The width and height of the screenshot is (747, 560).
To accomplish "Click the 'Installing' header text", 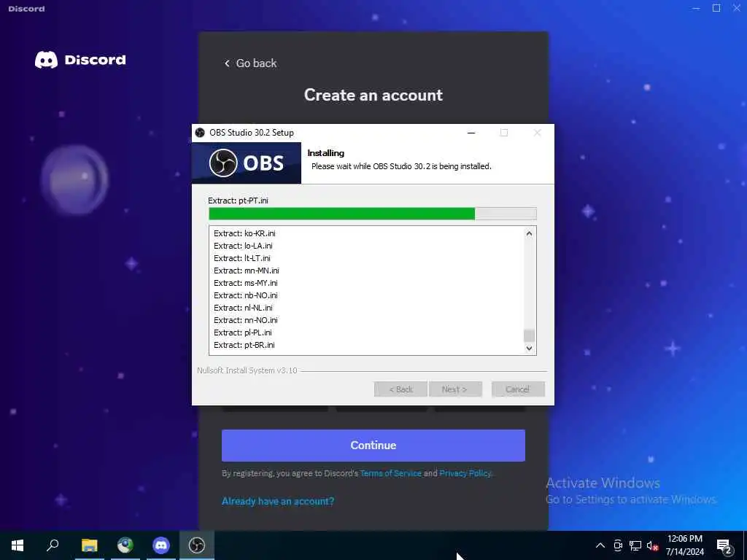I will click(x=326, y=153).
